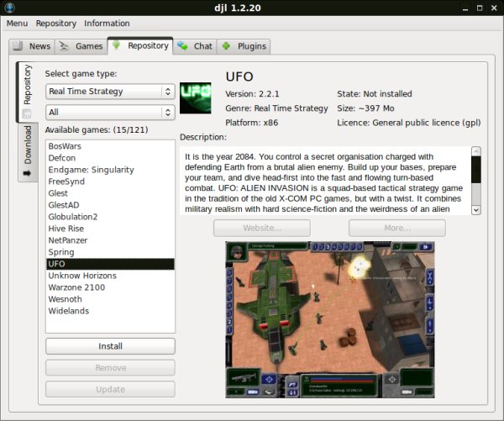Open the Repository menu
504x421 pixels.
point(55,24)
